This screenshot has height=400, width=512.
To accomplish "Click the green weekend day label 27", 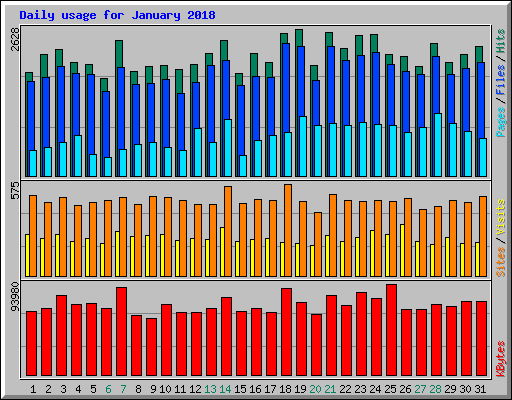I will tap(420, 389).
